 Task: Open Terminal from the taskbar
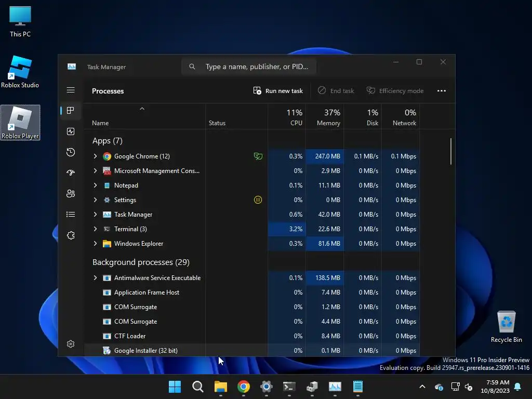[x=289, y=387]
